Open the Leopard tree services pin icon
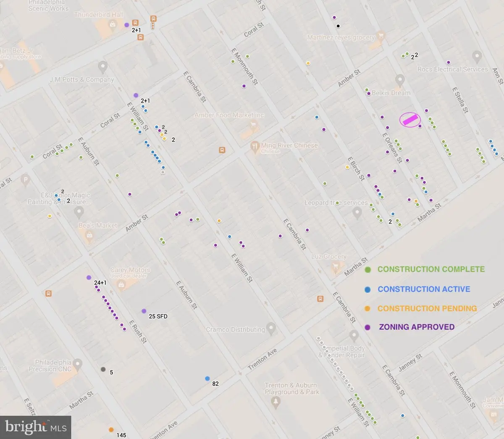This screenshot has height=439, width=504. (357, 213)
